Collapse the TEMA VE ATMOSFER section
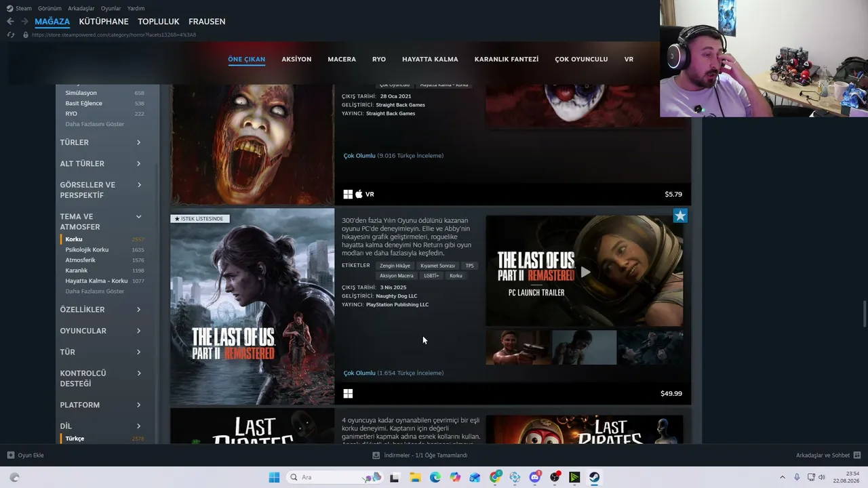Screen dimensions: 868x488 pos(101,222)
